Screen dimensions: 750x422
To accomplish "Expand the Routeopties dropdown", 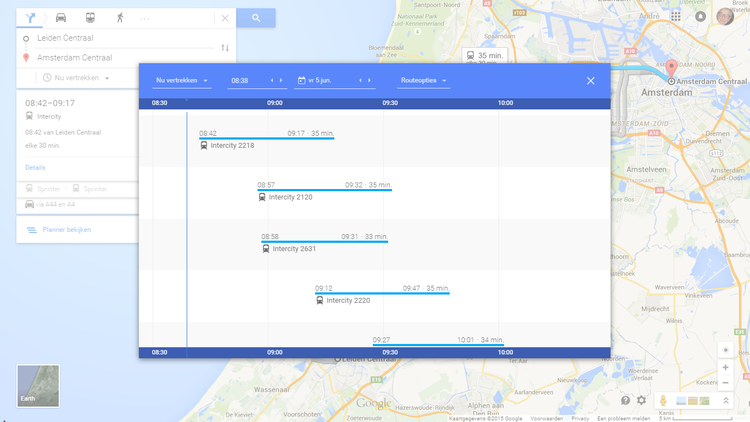I will click(423, 80).
